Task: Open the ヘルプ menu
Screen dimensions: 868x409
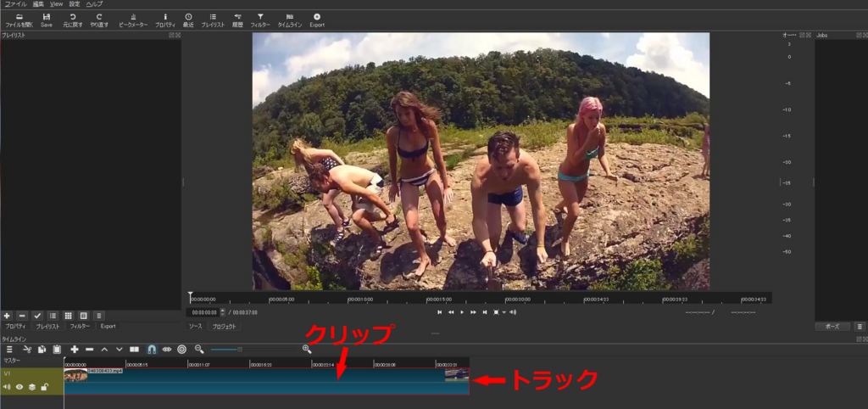Action: click(x=94, y=4)
